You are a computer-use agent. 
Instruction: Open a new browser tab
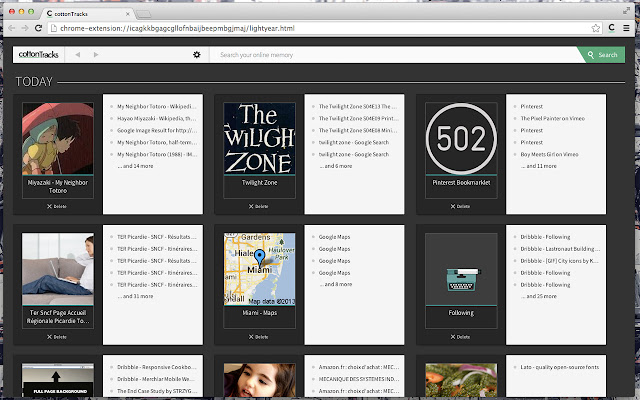143,14
